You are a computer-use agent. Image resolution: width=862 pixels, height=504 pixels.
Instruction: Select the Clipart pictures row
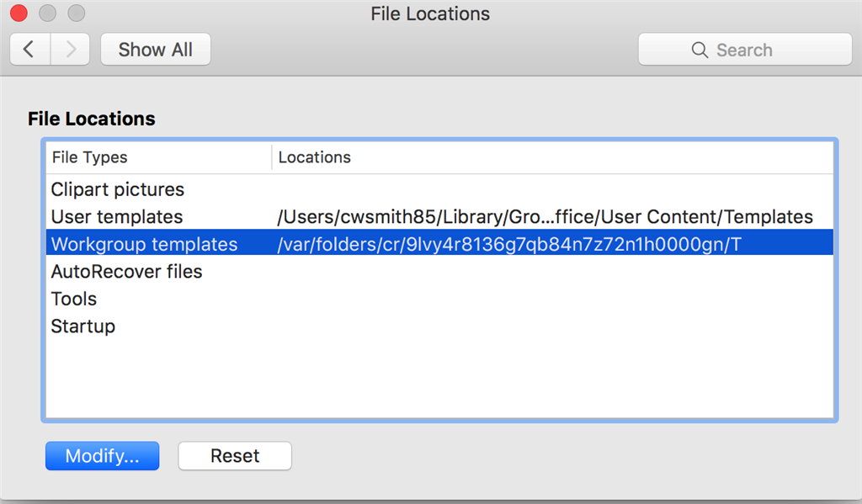(439, 189)
